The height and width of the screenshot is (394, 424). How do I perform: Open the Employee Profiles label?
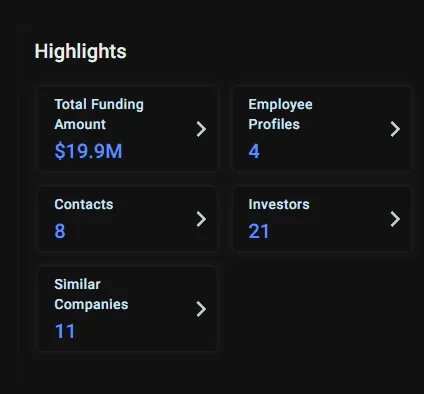280,114
